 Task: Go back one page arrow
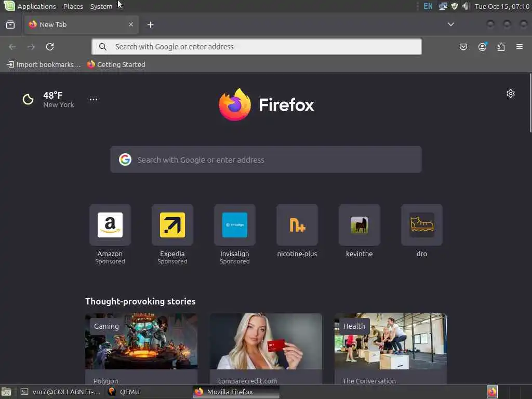click(x=12, y=47)
